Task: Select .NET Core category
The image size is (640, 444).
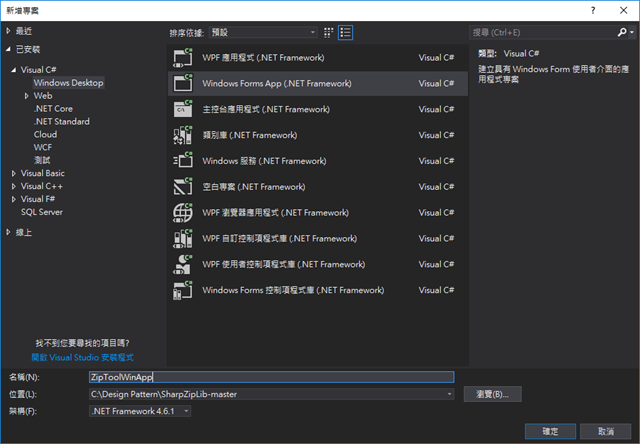Action: (53, 109)
